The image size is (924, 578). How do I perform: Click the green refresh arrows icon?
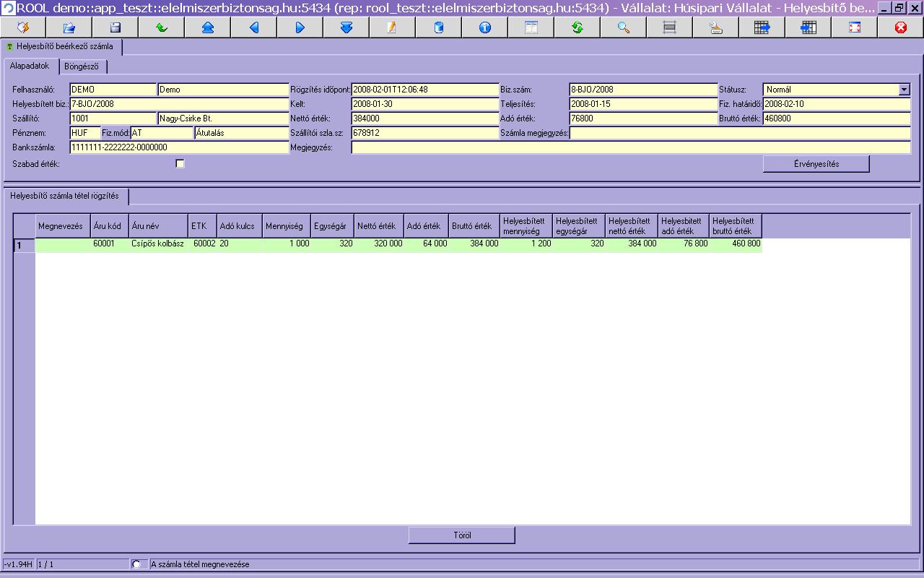[577, 27]
